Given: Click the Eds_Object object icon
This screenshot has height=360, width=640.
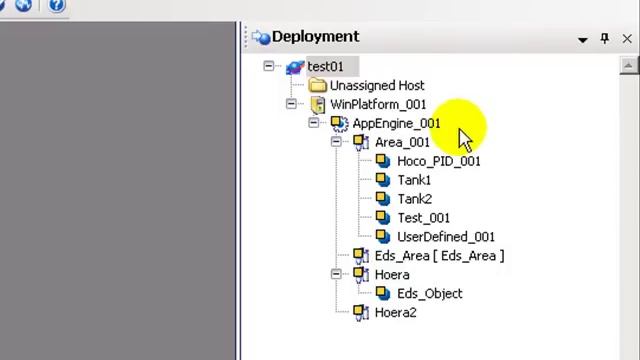Looking at the screenshot, I should click(383, 293).
